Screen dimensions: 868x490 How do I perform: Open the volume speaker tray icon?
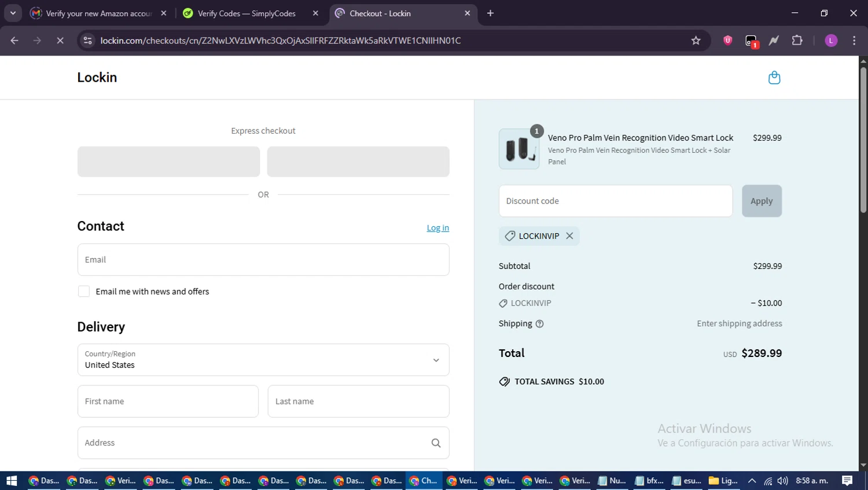point(783,481)
